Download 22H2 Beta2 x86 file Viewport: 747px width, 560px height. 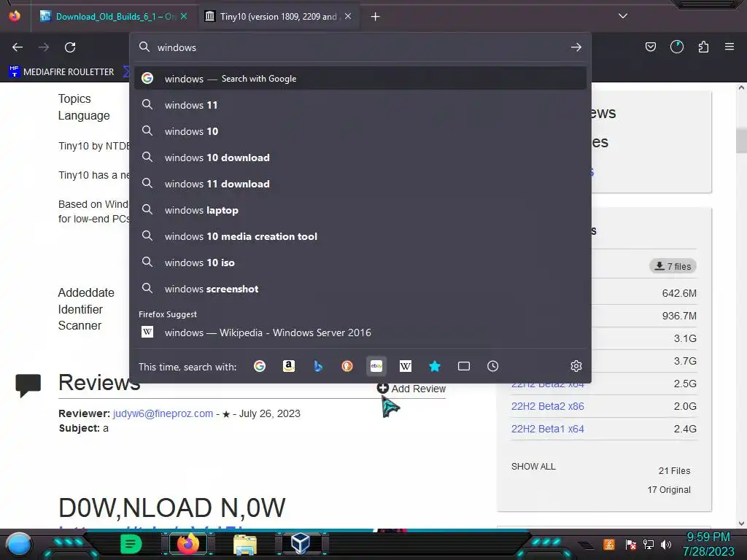click(547, 406)
